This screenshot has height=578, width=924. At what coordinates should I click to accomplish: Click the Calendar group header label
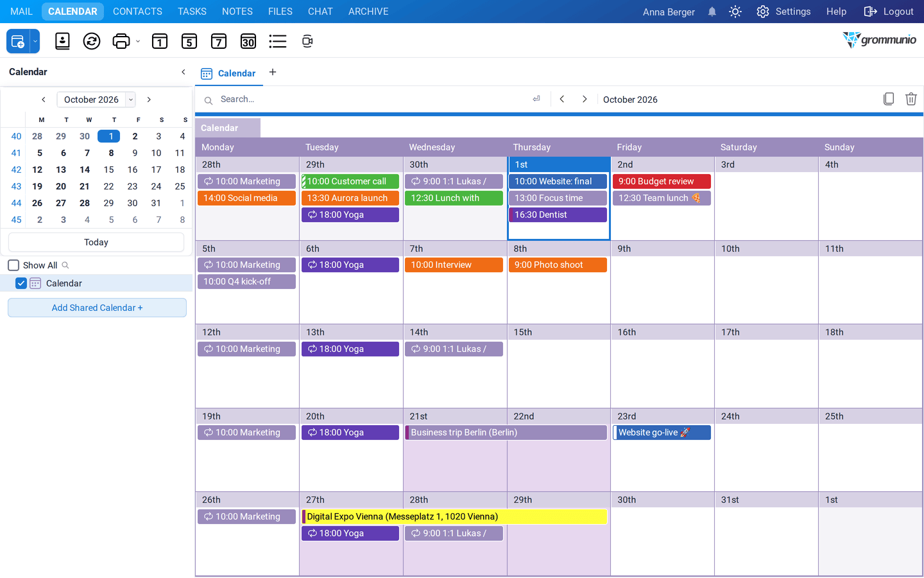pyautogui.click(x=228, y=128)
